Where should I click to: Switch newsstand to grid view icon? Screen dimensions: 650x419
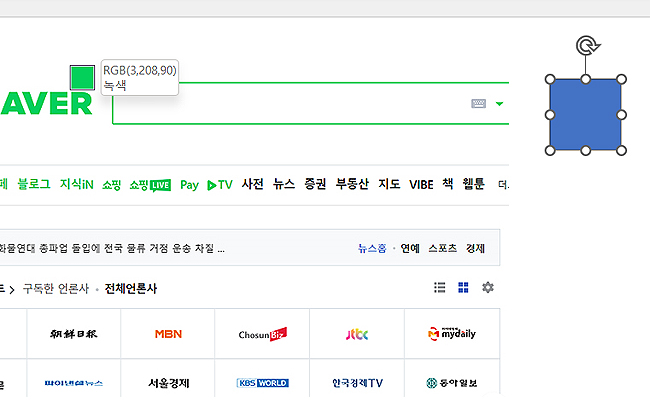point(463,287)
